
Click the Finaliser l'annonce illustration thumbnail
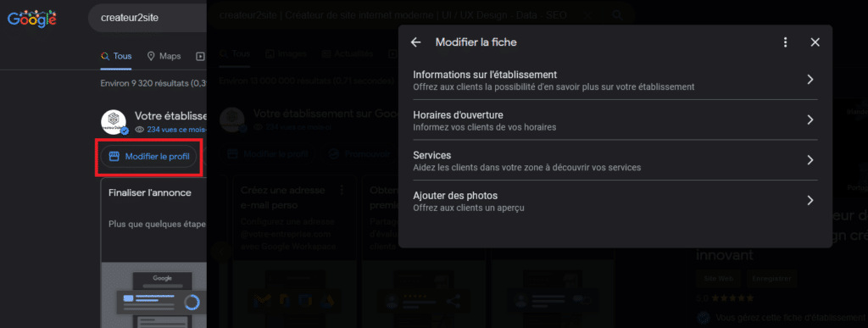tap(154, 296)
